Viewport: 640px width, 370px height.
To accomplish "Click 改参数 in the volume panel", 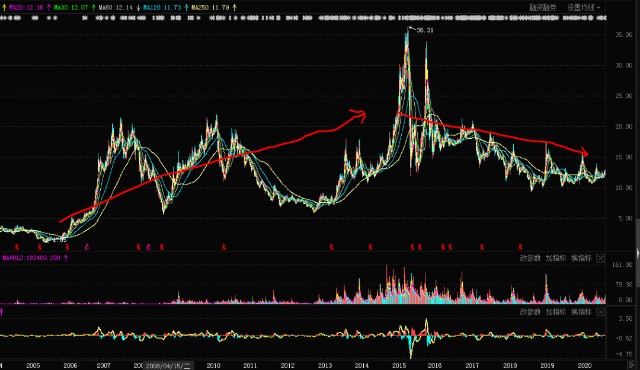I will (x=530, y=258).
